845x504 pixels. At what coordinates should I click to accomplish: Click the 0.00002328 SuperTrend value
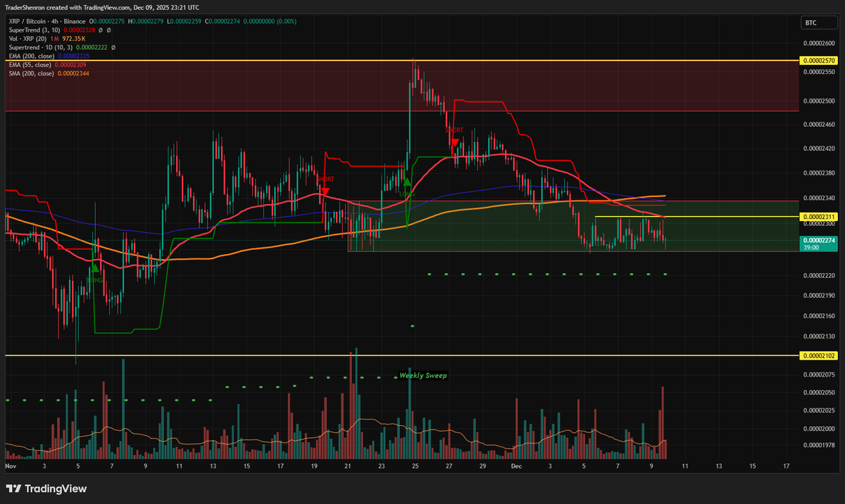coord(80,30)
